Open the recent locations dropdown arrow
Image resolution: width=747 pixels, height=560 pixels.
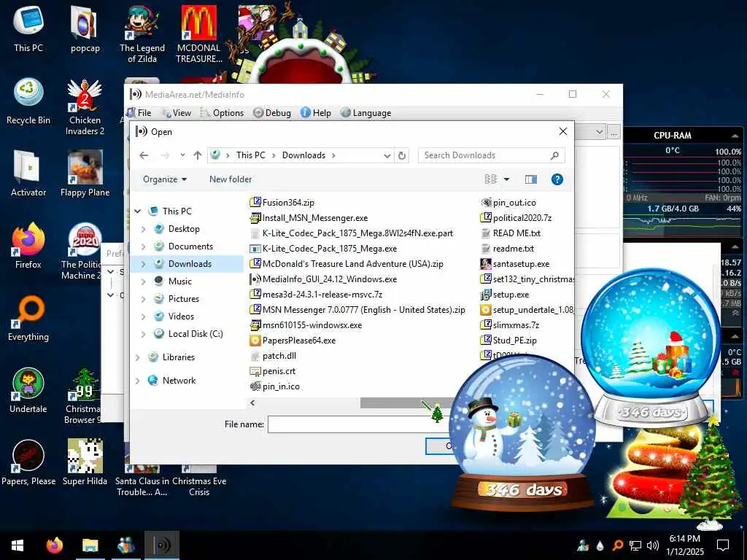[182, 155]
